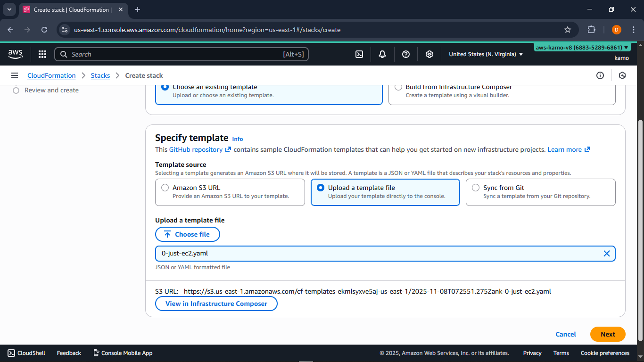The width and height of the screenshot is (644, 362).
Task: Open the browser three-dot menu
Action: coord(634,29)
